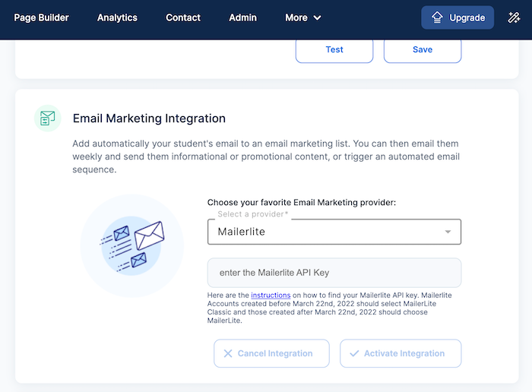
Task: Click Cancel Integration button
Action: 271,353
